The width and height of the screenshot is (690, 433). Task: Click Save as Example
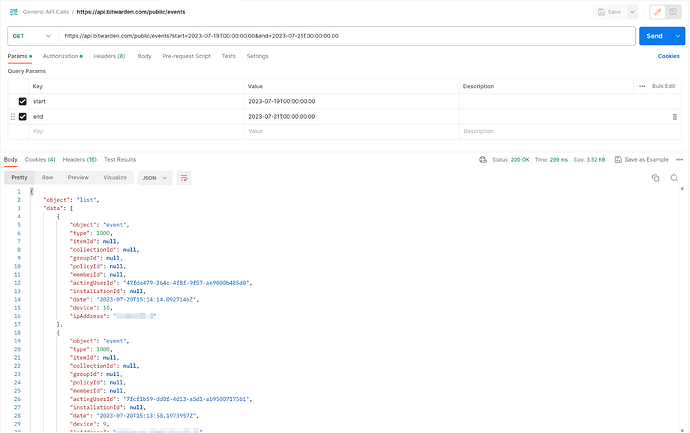[x=642, y=160]
